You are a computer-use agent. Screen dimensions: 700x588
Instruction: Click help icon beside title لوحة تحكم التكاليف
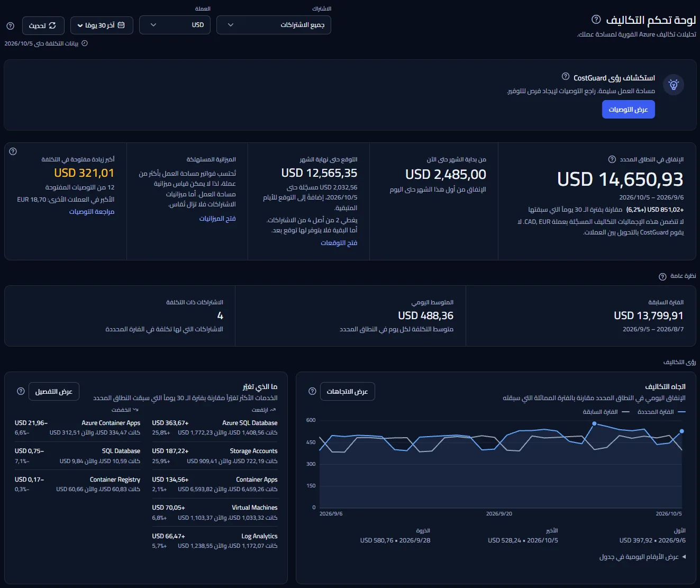click(596, 20)
